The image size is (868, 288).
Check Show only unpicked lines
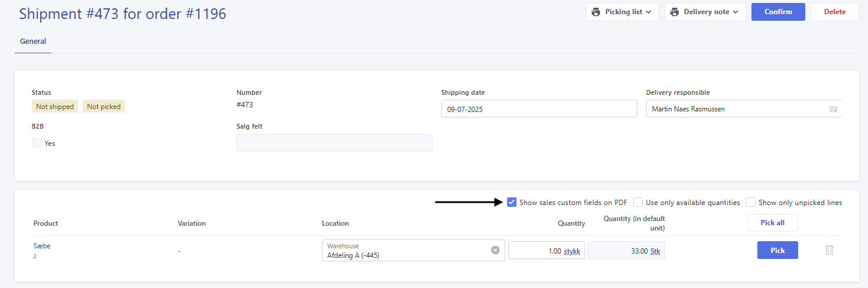tap(751, 202)
